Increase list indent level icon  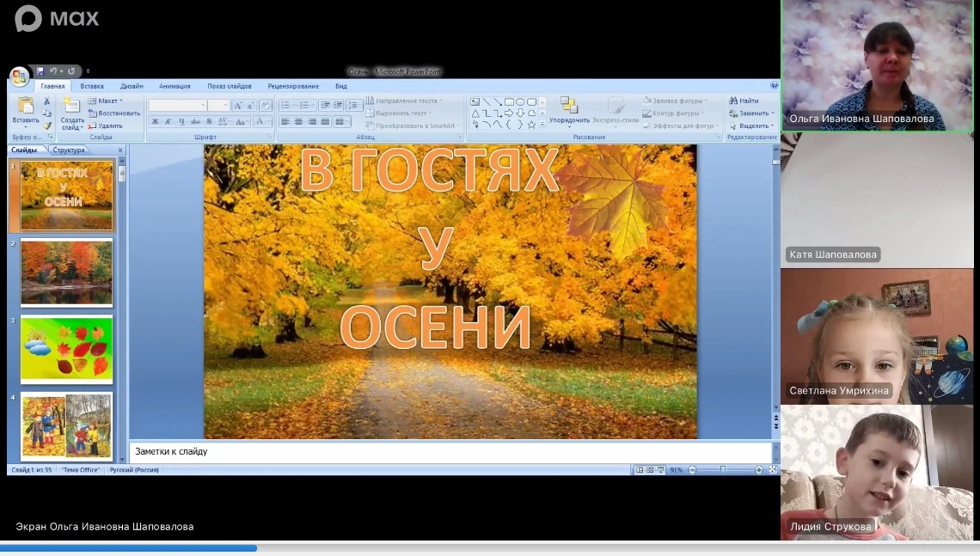coord(338,106)
